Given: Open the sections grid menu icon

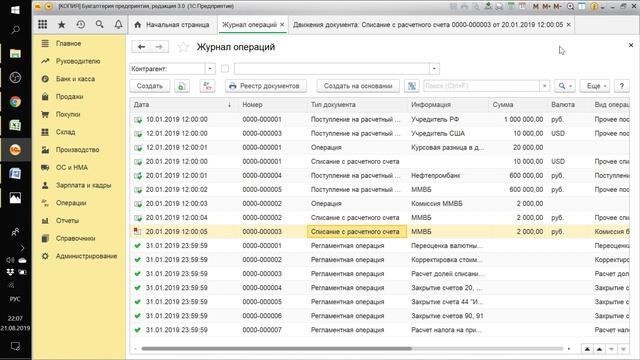Looking at the screenshot, I should coord(42,24).
